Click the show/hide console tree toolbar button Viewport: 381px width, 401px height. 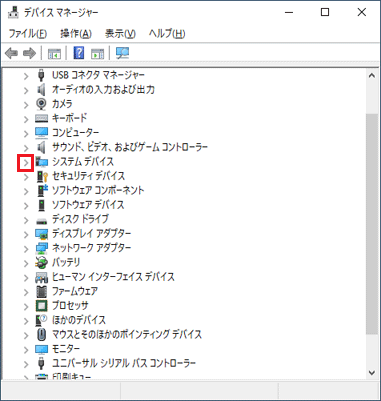pyautogui.click(x=54, y=53)
